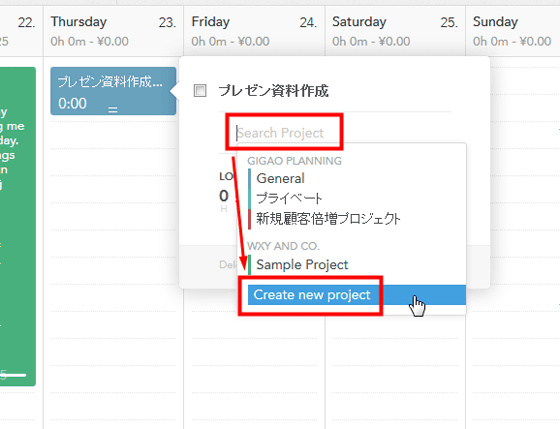The width and height of the screenshot is (560, 429).
Task: Grab the resize handle on the blue task card
Action: 113,110
